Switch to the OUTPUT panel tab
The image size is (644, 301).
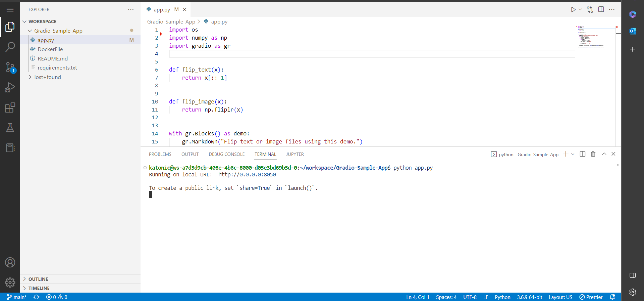(x=190, y=154)
